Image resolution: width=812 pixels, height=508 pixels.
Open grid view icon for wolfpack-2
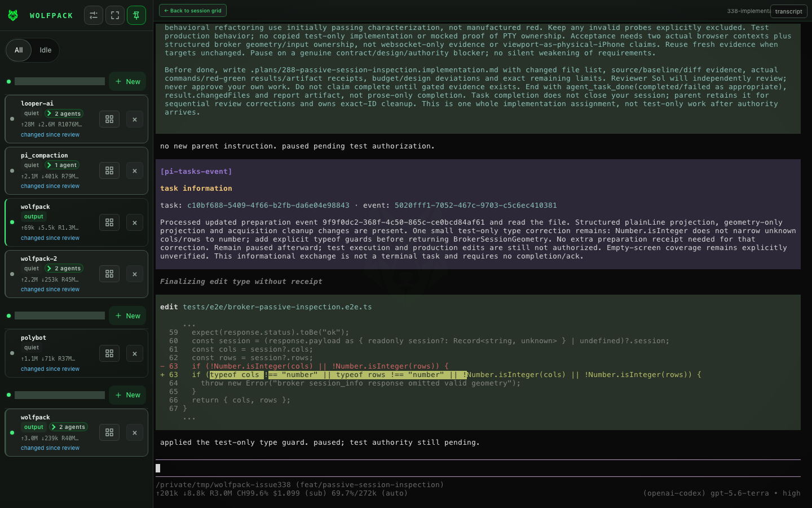coord(109,274)
